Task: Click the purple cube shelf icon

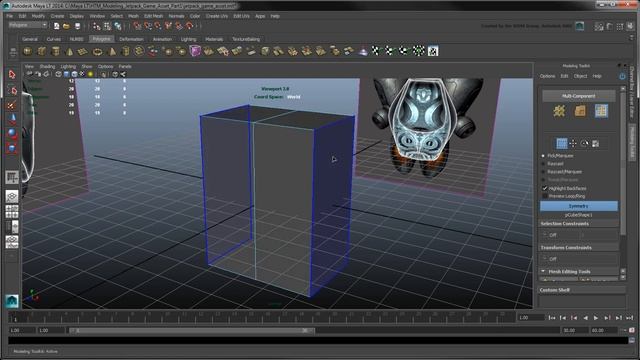Action: point(195,51)
